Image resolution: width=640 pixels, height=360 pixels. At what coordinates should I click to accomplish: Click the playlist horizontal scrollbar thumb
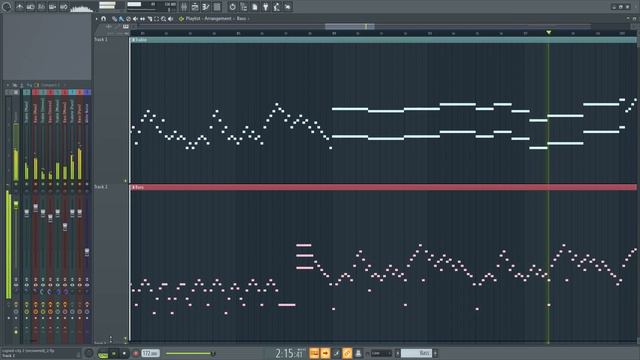[350, 27]
